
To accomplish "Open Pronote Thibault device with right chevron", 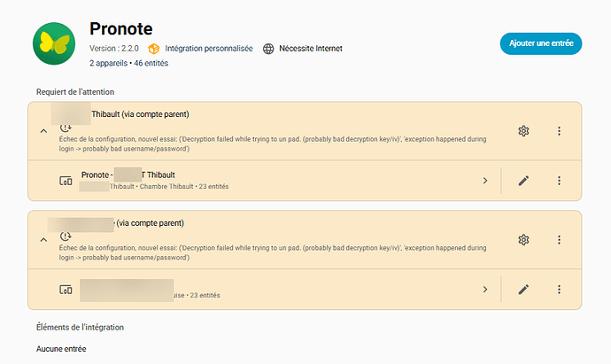I will (484, 181).
